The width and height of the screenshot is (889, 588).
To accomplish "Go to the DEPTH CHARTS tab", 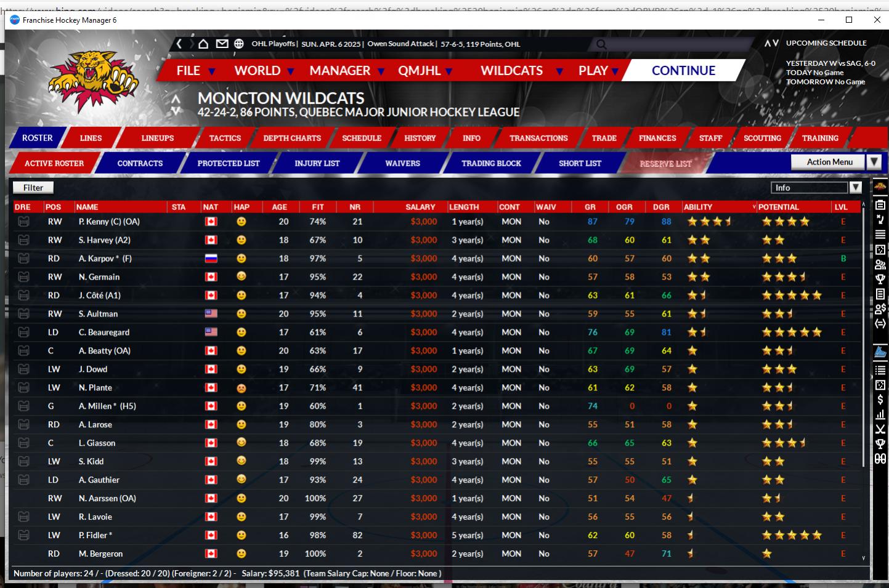I will click(x=292, y=138).
